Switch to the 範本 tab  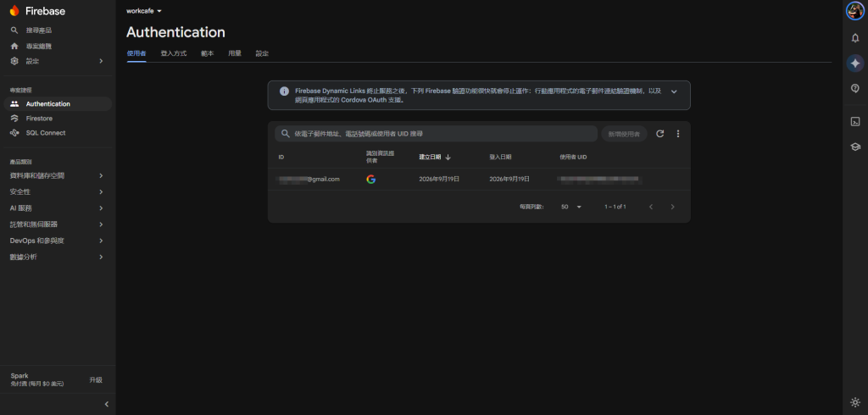click(207, 53)
